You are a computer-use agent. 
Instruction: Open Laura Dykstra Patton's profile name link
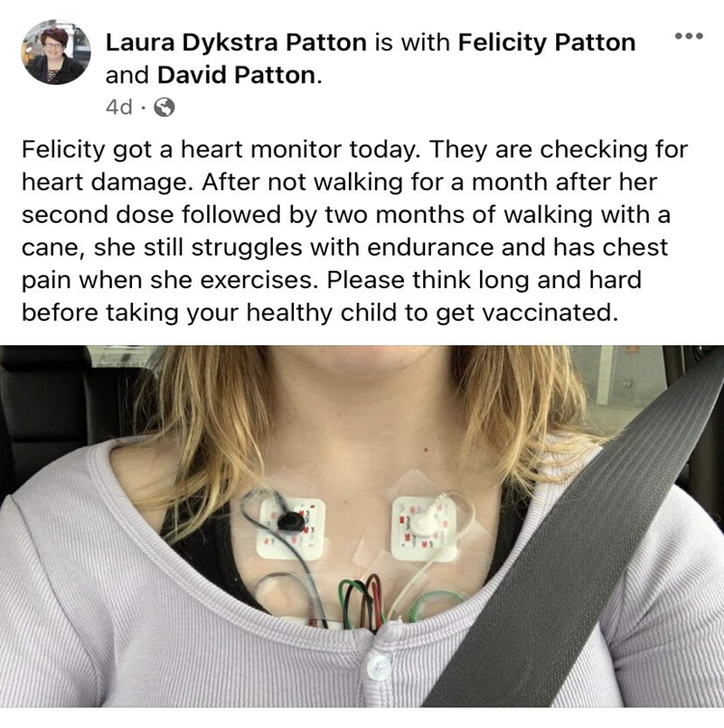coord(236,42)
